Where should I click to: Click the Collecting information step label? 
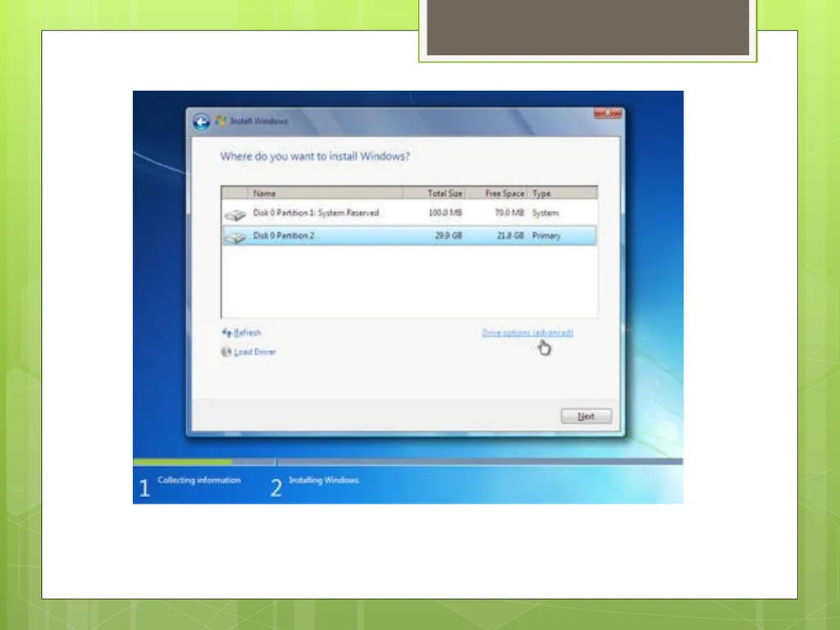[199, 480]
